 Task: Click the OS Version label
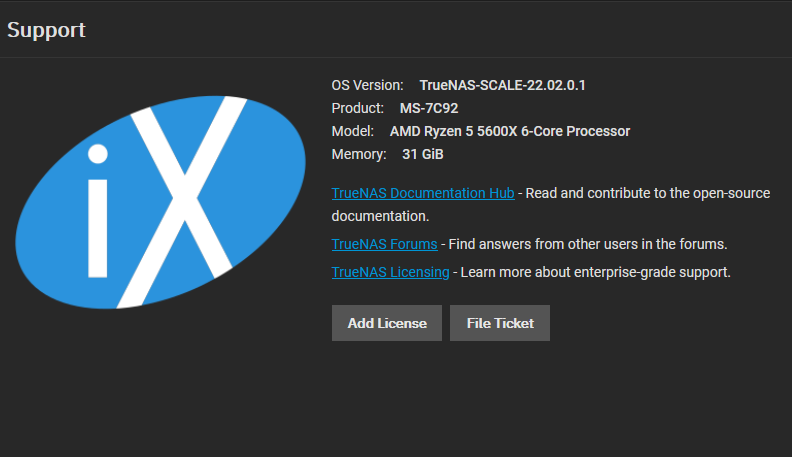(367, 85)
